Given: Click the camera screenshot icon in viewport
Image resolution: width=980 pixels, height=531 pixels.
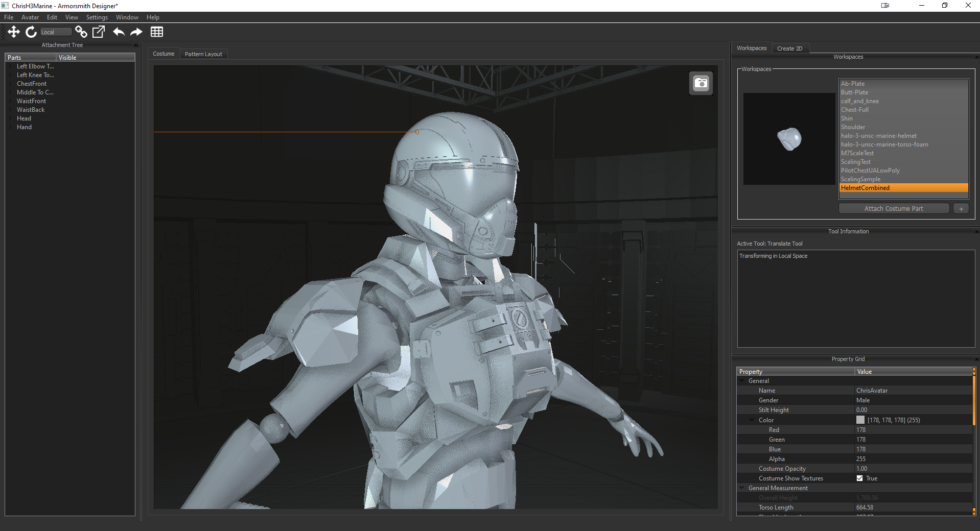Looking at the screenshot, I should tap(701, 83).
